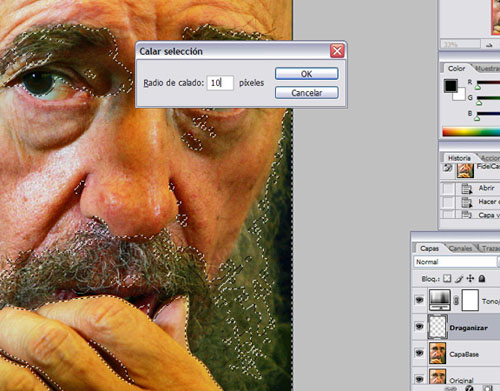The height and width of the screenshot is (391, 500).
Task: Select the Draganizar layer name
Action: pos(468,328)
